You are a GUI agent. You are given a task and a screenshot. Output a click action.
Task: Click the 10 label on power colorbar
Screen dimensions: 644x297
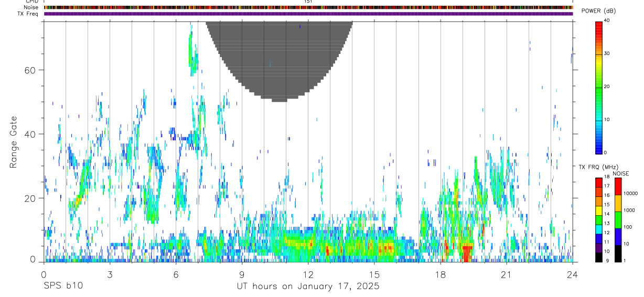click(x=607, y=120)
